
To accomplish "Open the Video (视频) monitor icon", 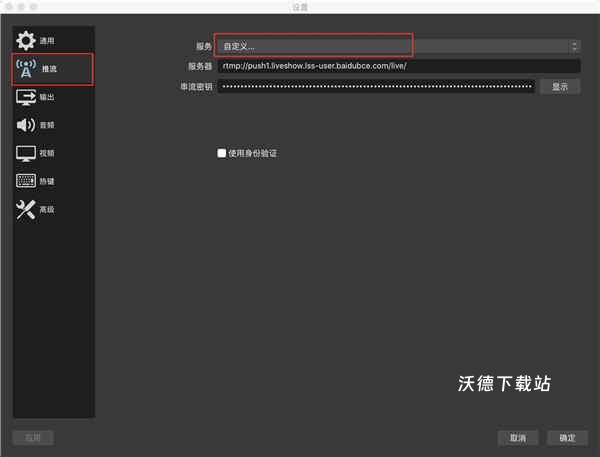I will [x=26, y=153].
